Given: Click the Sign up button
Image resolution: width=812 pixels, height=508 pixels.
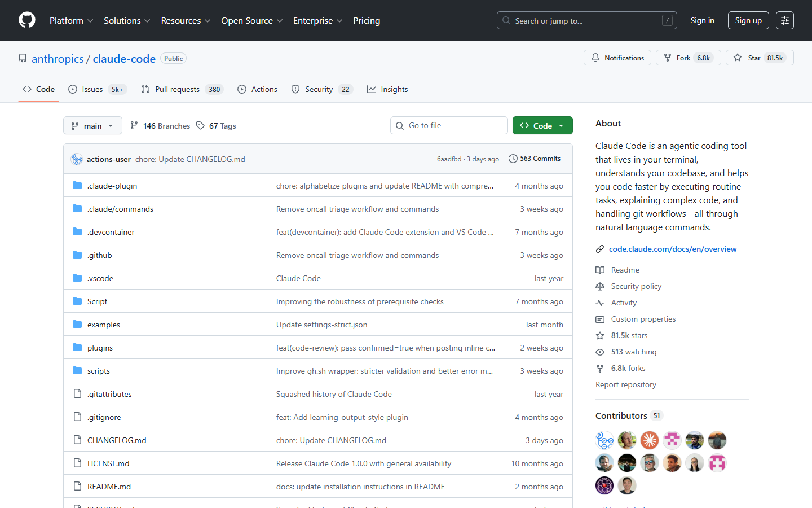Looking at the screenshot, I should 748,20.
